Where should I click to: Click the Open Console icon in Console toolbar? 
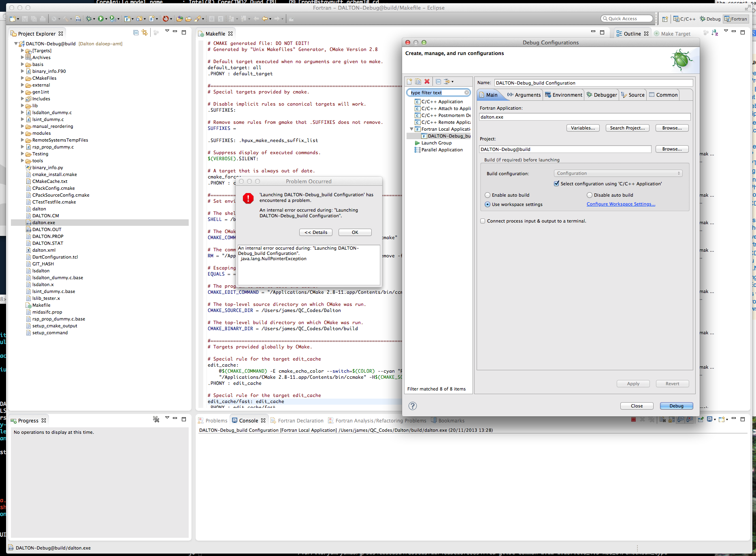coord(722,420)
